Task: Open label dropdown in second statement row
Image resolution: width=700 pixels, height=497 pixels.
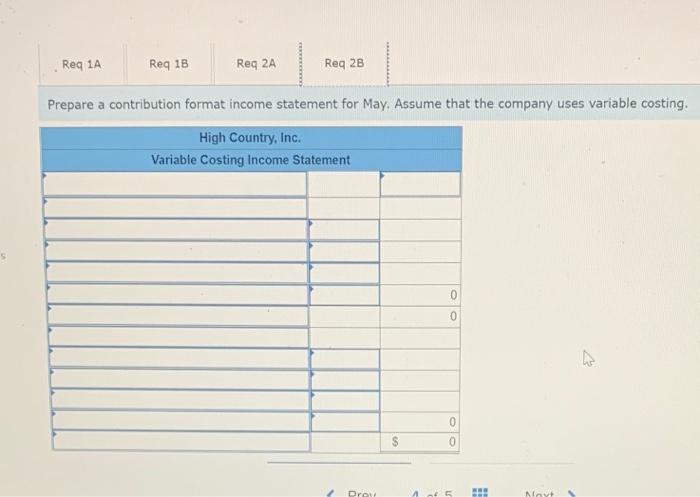Action: click(175, 208)
